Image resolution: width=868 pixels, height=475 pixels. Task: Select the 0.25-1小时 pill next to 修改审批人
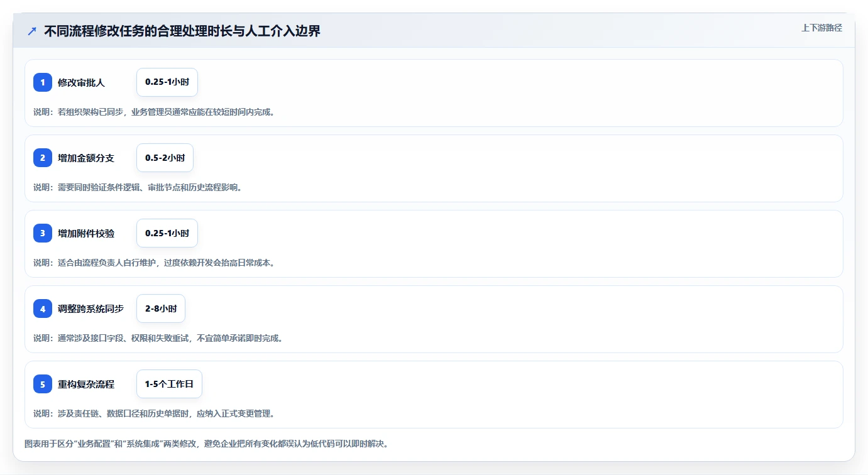click(x=167, y=82)
